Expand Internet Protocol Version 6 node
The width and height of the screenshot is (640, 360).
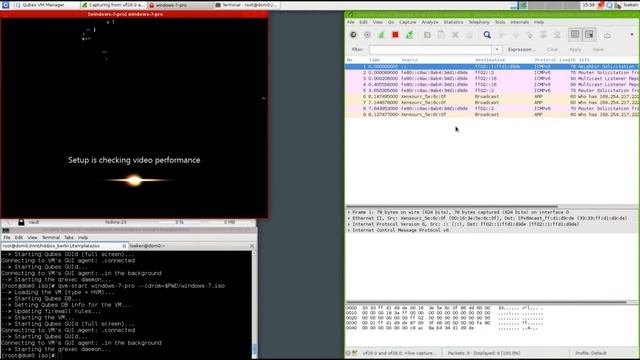click(x=349, y=224)
